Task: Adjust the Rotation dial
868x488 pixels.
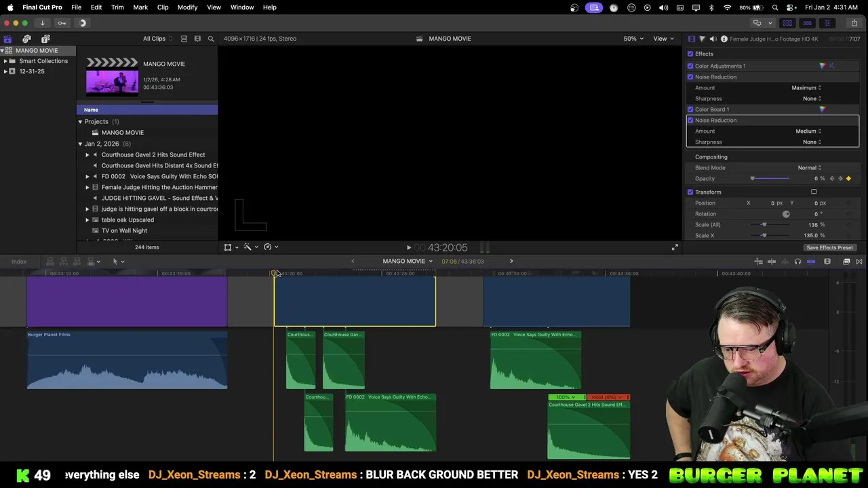Action: click(786, 213)
